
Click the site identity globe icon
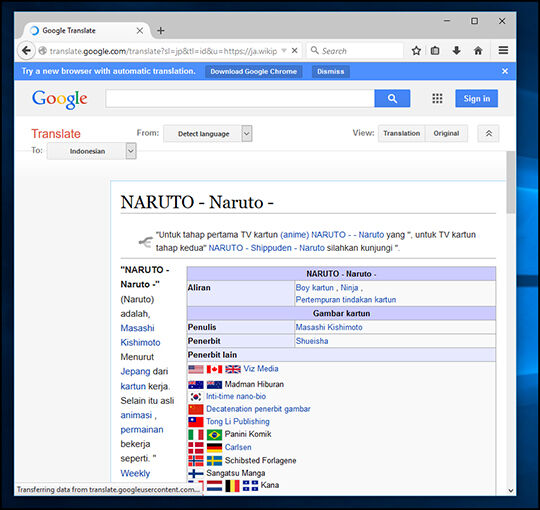point(43,51)
